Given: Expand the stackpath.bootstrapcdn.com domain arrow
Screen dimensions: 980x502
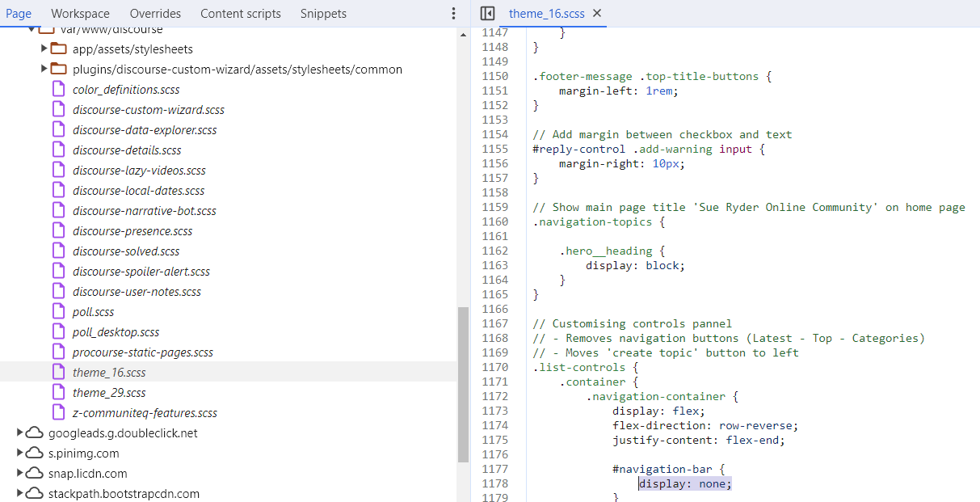Looking at the screenshot, I should [20, 493].
